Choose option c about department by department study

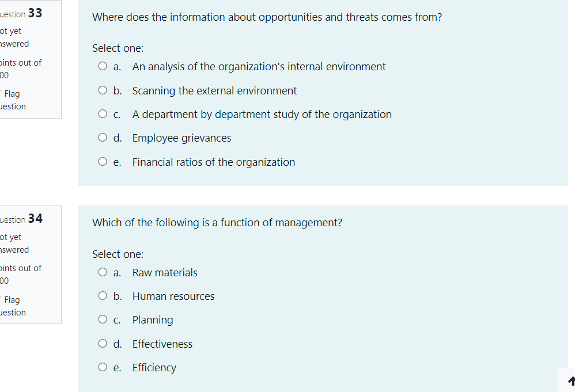pos(102,113)
